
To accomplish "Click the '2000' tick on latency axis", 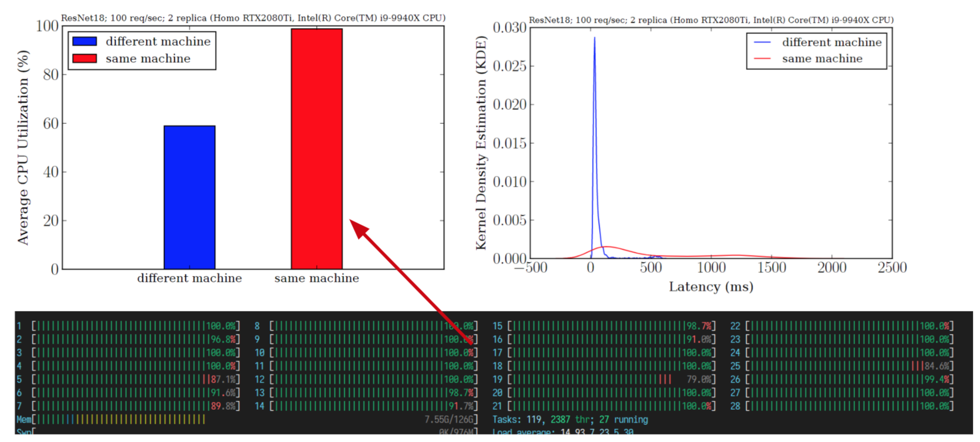I will click(x=832, y=267).
